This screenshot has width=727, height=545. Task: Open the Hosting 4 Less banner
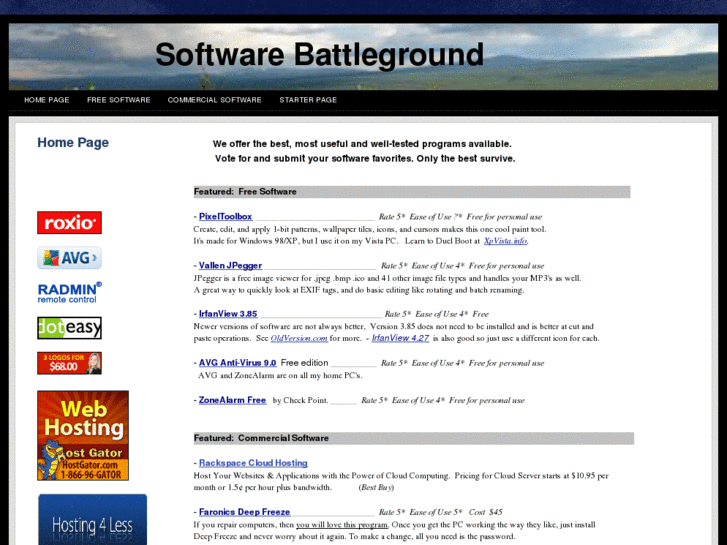tap(92, 520)
